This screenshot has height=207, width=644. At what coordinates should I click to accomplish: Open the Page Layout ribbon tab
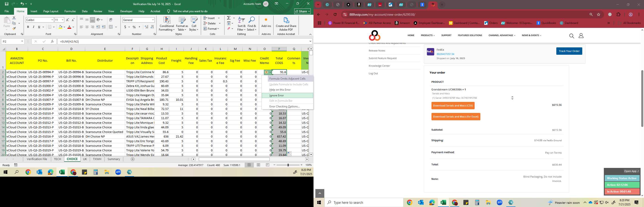click(51, 11)
